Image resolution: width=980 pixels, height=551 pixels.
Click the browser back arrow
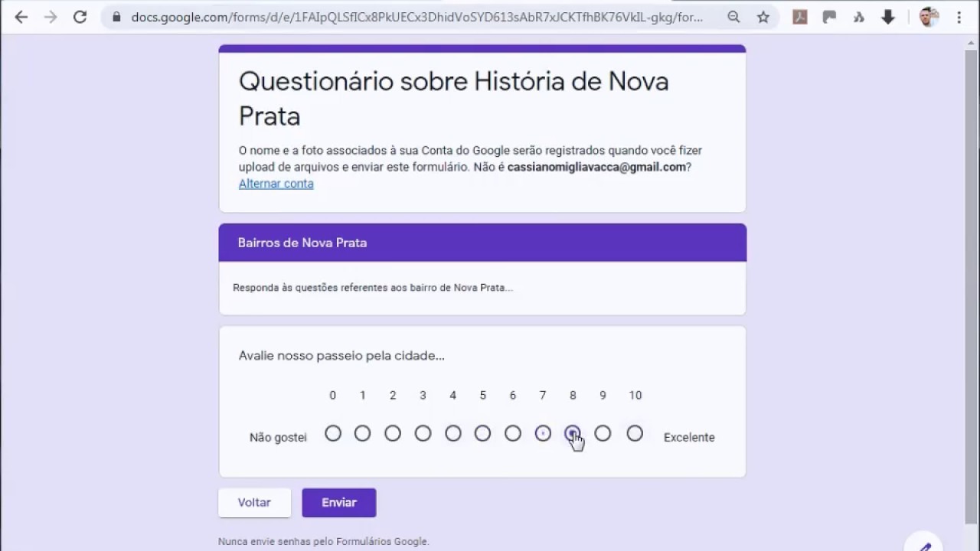coord(21,17)
